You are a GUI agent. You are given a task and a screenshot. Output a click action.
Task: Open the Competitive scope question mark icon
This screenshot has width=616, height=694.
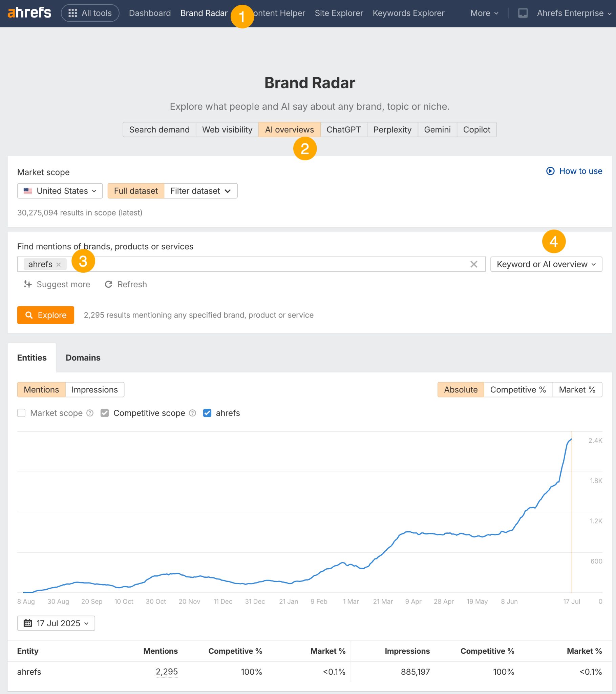pos(192,413)
